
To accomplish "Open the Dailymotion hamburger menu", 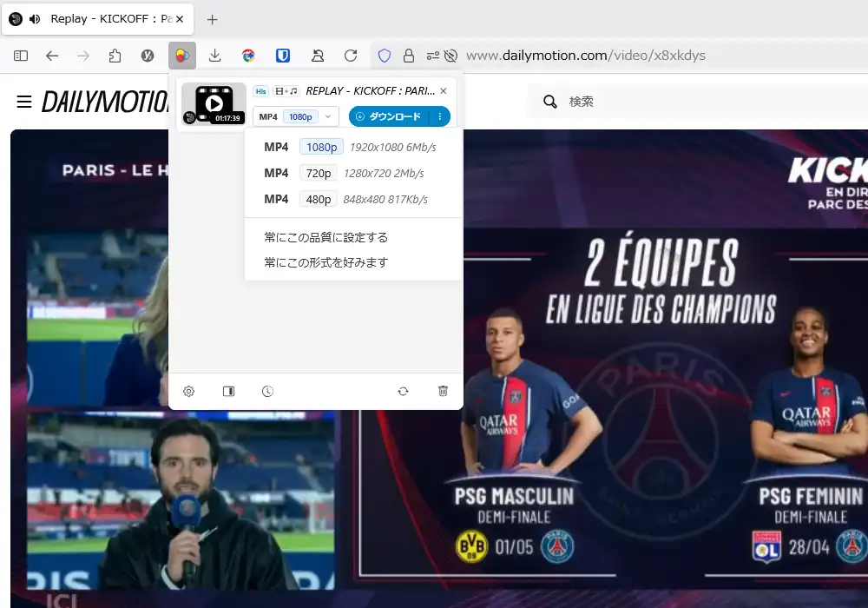I will click(23, 102).
